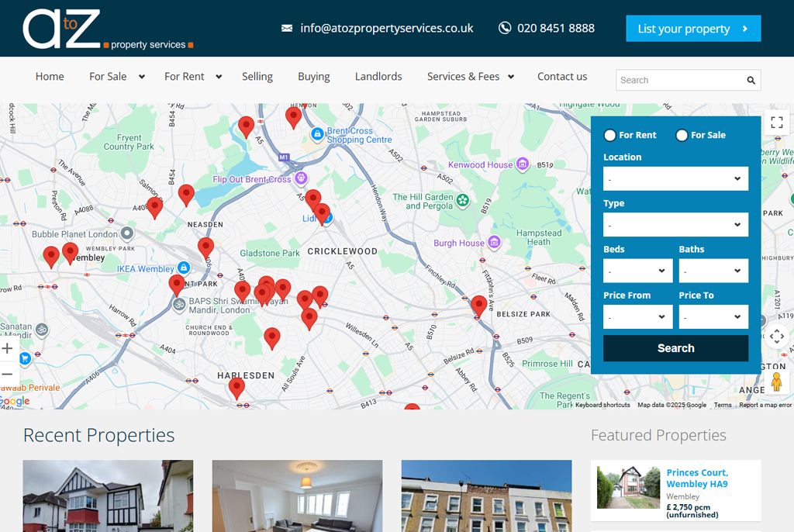The width and height of the screenshot is (794, 532).
Task: Click the red pin above Neasden label
Action: 186,195
